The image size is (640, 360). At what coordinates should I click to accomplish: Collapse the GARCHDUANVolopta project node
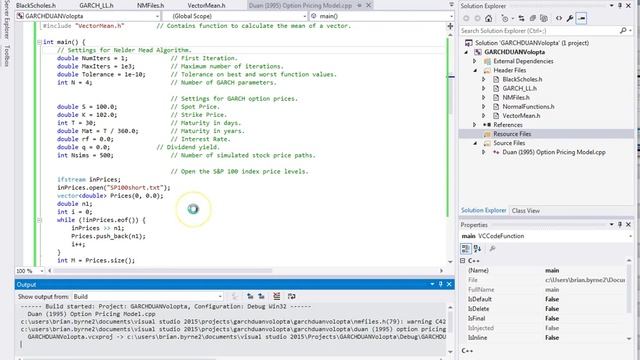click(466, 52)
